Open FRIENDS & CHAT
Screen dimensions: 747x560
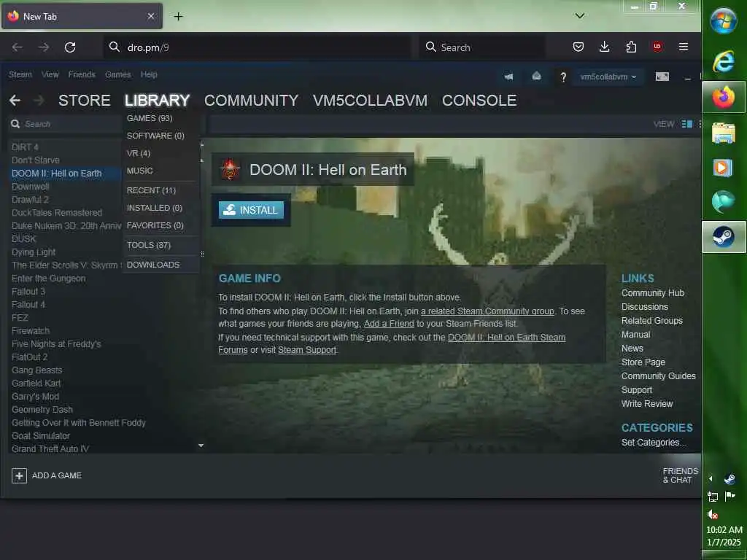[681, 475]
